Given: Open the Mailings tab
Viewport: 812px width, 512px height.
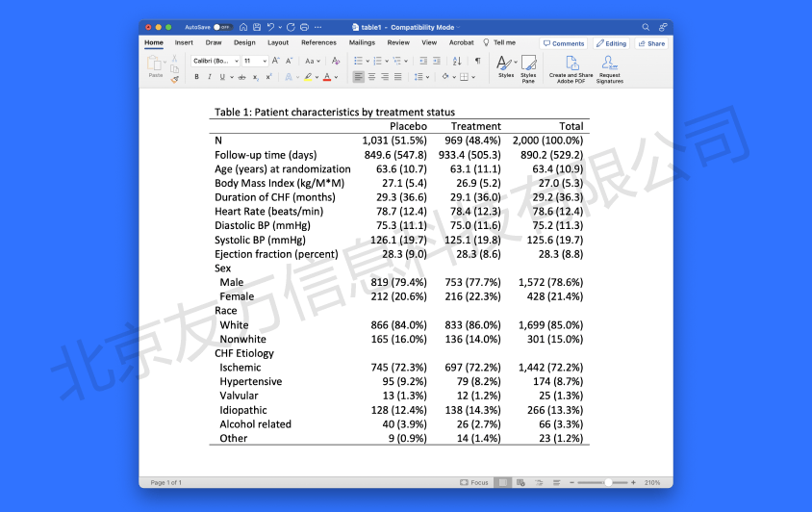Looking at the screenshot, I should 362,42.
